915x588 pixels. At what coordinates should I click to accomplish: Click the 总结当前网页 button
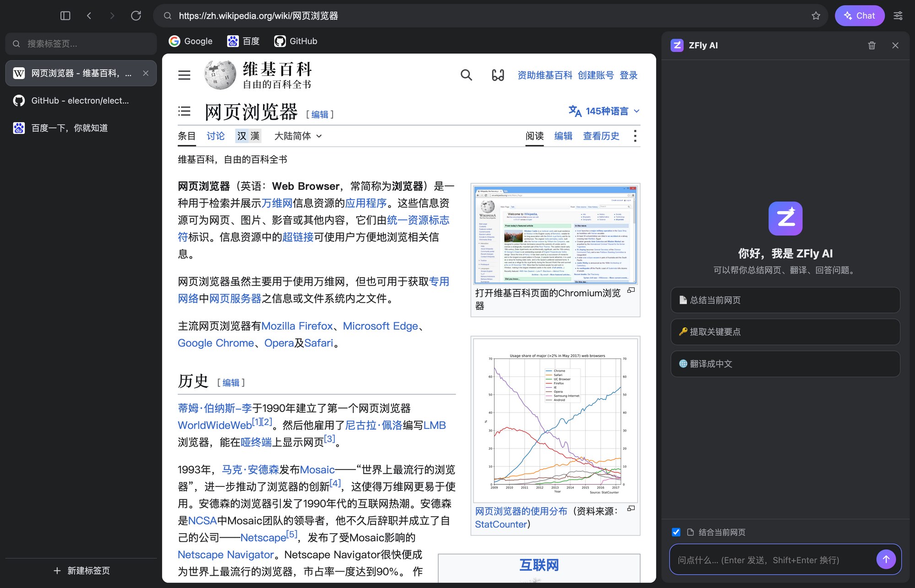coord(785,300)
